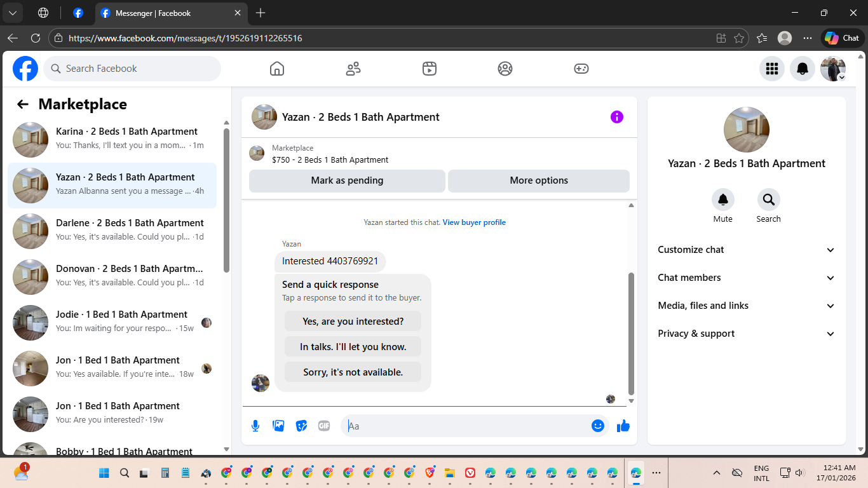Open the purple conversation info icon
Viewport: 868px width, 488px height.
tap(617, 117)
